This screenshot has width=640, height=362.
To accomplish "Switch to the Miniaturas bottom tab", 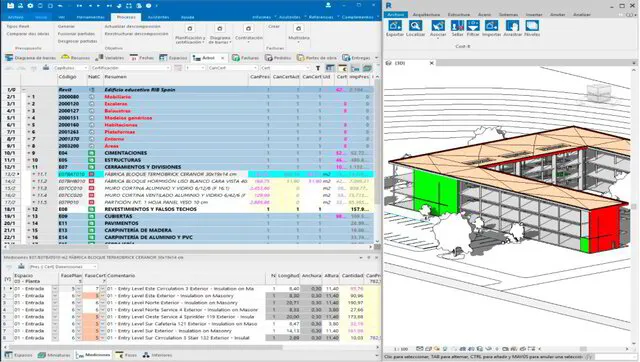I will coord(54,355).
